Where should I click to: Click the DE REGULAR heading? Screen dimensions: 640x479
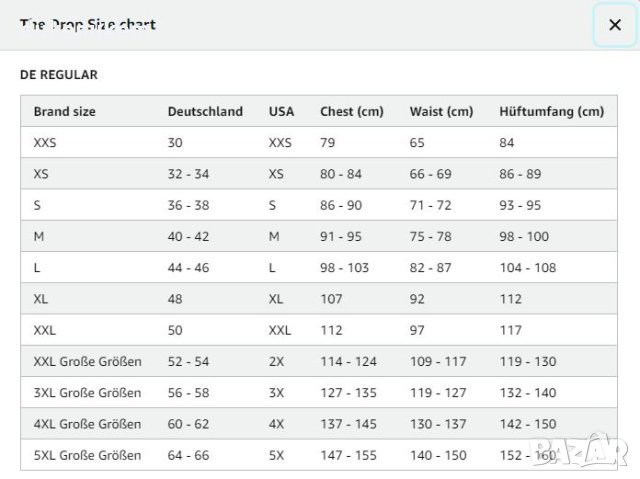click(59, 75)
